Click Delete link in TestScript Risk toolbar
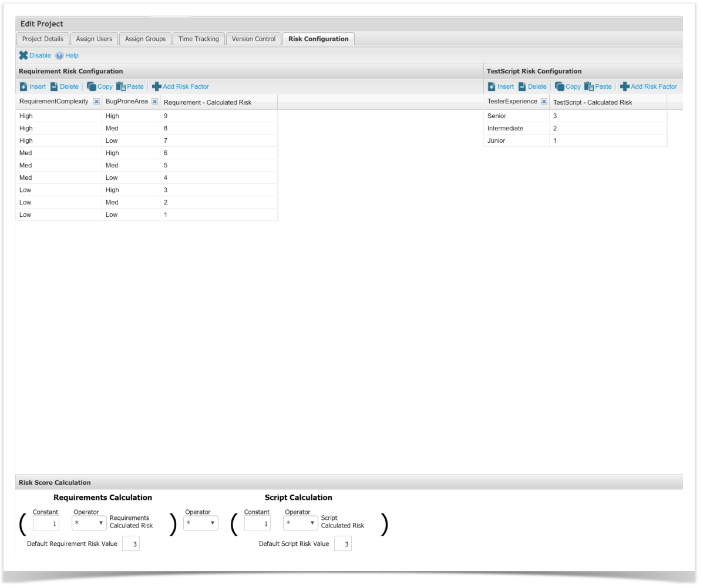Viewport: 703px width, 588px height. (x=537, y=86)
